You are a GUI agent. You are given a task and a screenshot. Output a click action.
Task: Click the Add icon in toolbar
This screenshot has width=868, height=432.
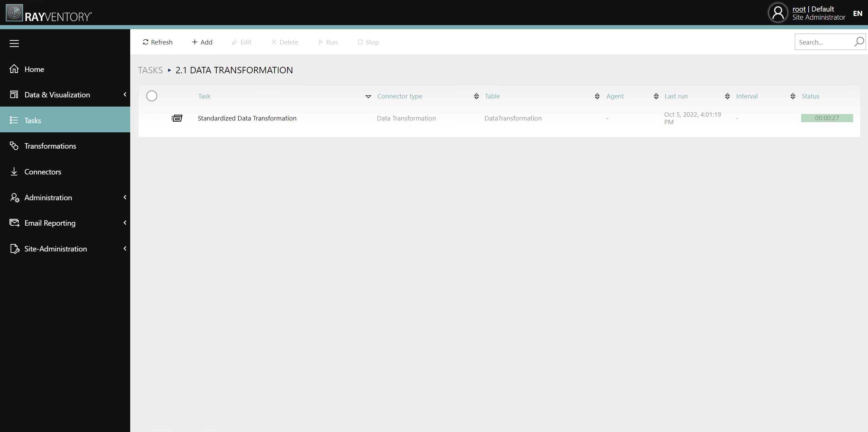coord(202,41)
